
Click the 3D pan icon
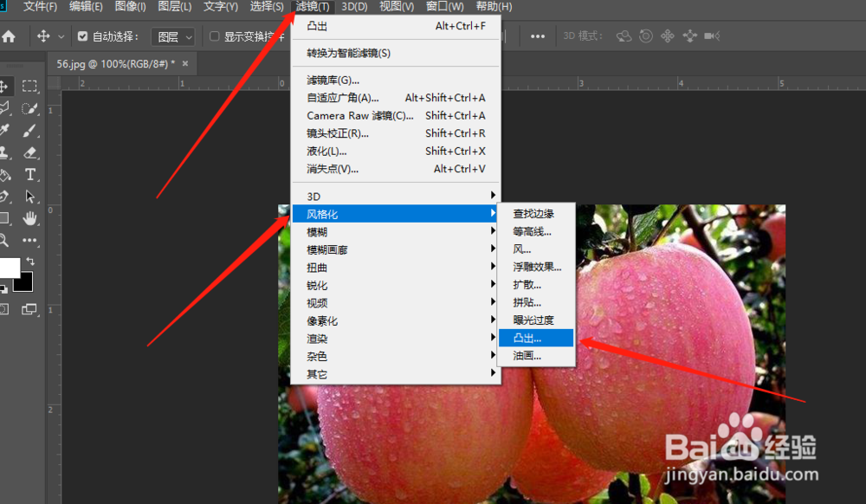[667, 36]
